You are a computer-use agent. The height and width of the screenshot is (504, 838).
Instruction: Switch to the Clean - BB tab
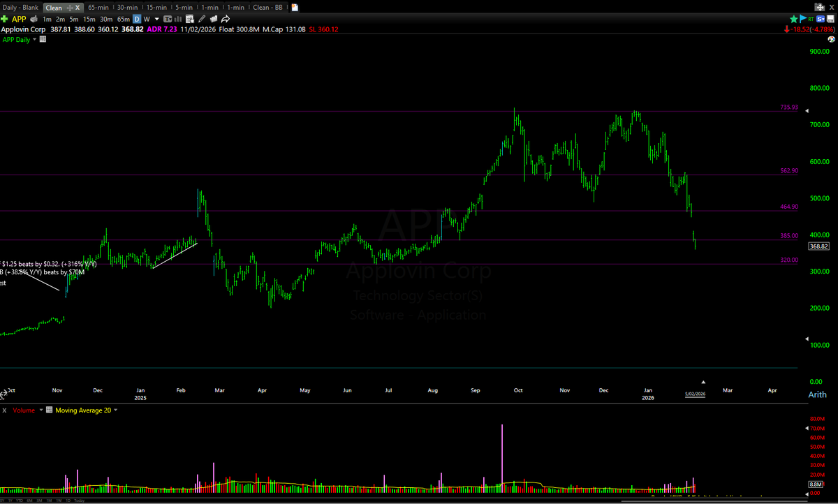tap(267, 7)
